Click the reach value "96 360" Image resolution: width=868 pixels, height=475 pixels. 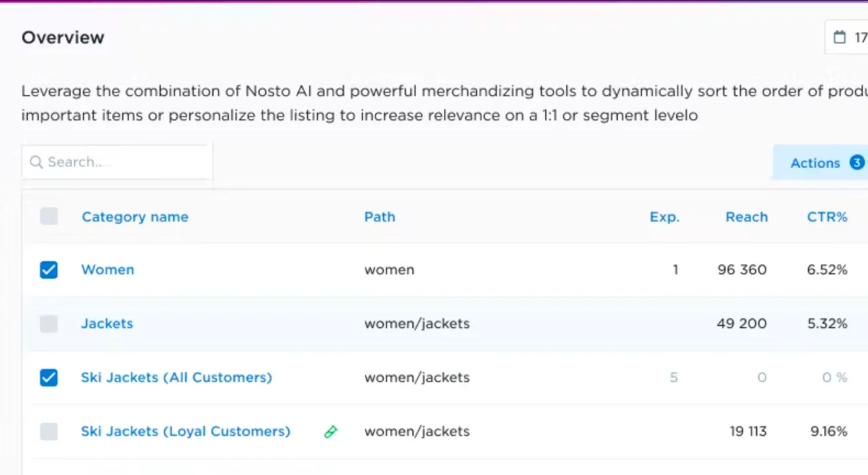coord(742,269)
